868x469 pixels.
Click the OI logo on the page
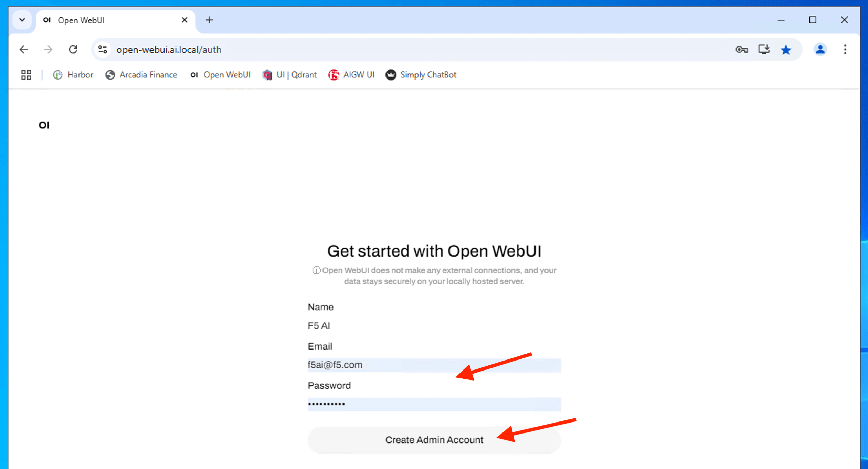coord(44,125)
